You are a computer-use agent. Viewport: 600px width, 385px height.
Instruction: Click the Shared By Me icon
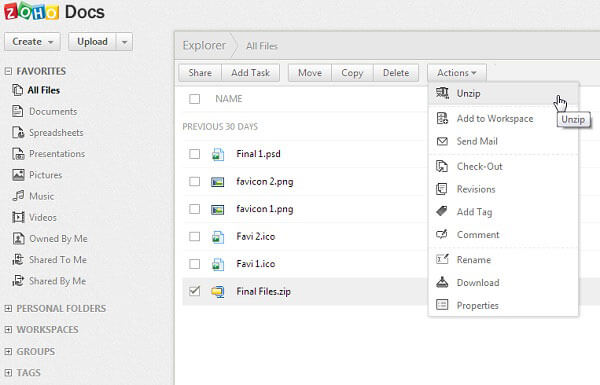tap(18, 281)
